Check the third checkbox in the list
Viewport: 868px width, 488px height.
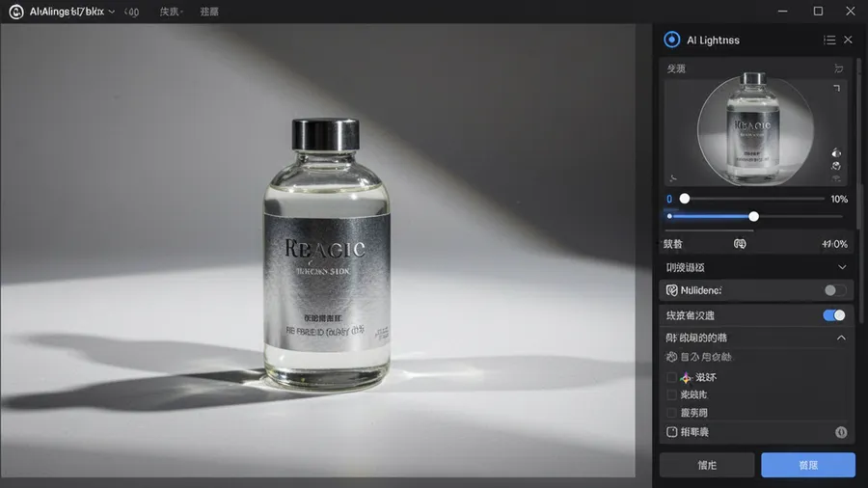click(x=671, y=413)
